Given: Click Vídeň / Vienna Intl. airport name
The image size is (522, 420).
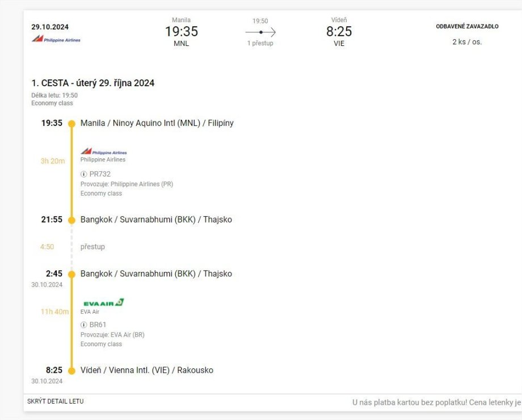Looking at the screenshot, I should click(x=146, y=371).
